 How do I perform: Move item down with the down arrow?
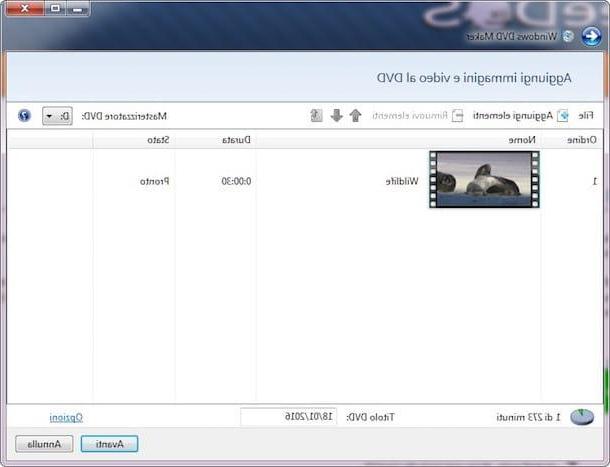tap(337, 116)
